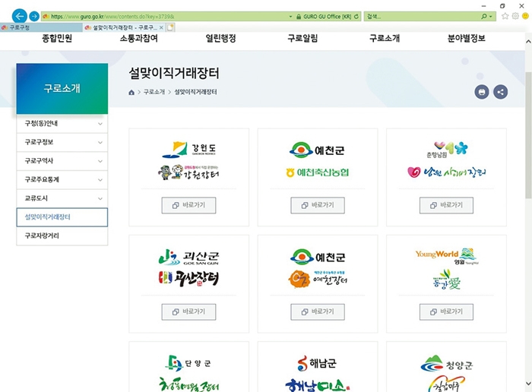Click the share icon beside print

(x=500, y=92)
